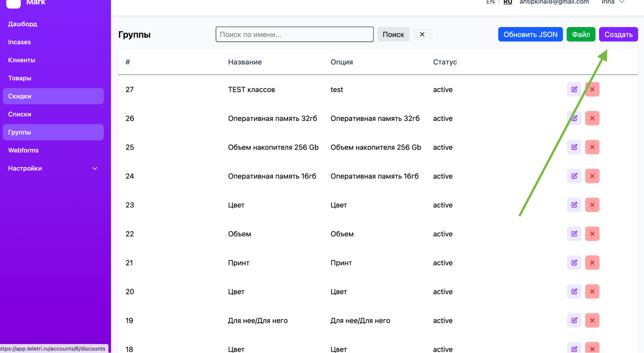Open Дашборд in the sidebar
The height and width of the screenshot is (353, 644).
(23, 24)
